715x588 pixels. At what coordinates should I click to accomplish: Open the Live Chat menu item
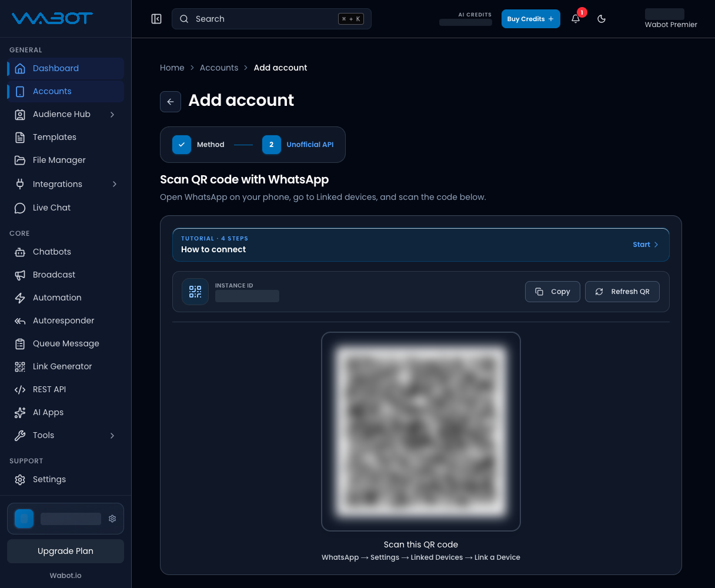click(66, 208)
